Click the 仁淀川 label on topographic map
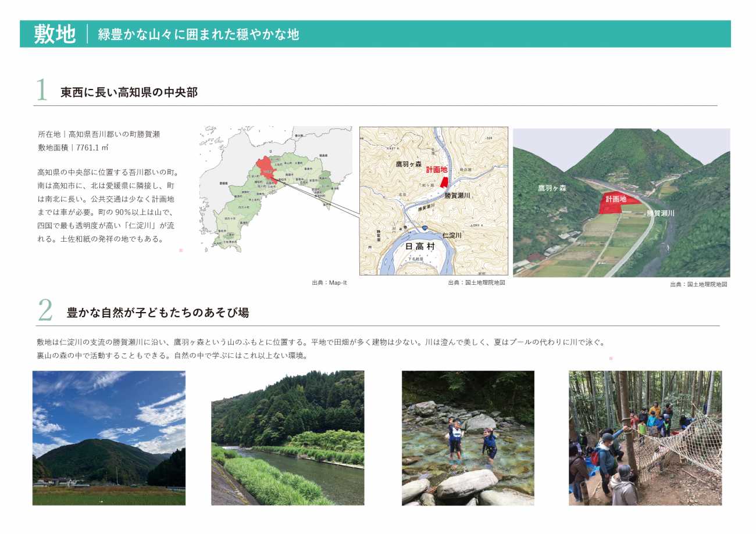This screenshot has height=534, width=756. 451,235
